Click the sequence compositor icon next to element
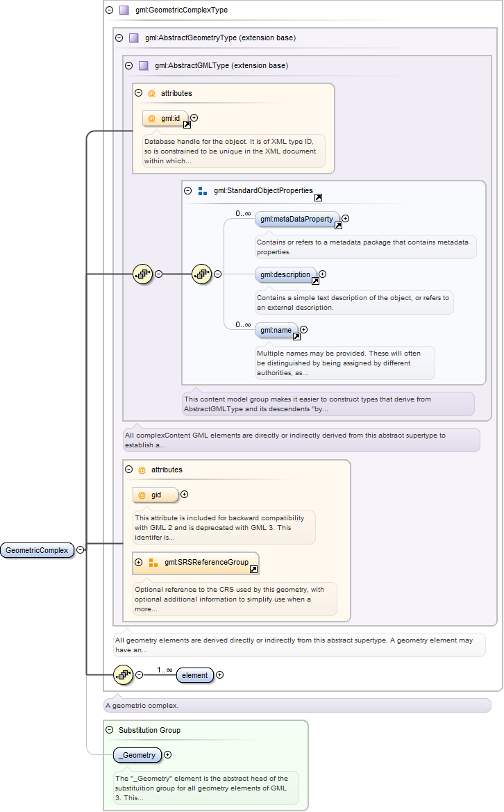Screen dimensions: 504x812 [123, 674]
